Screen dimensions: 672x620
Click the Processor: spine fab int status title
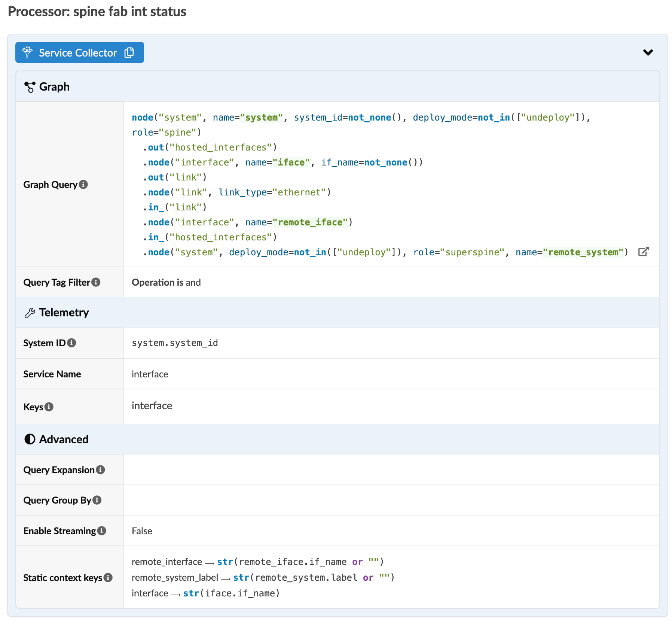(97, 12)
